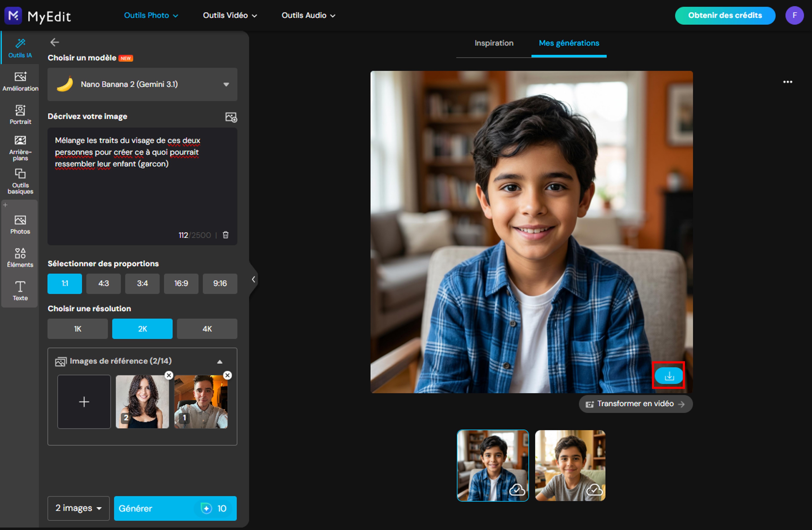Open the 2 images count dropdown
The image size is (812, 530).
coord(78,508)
